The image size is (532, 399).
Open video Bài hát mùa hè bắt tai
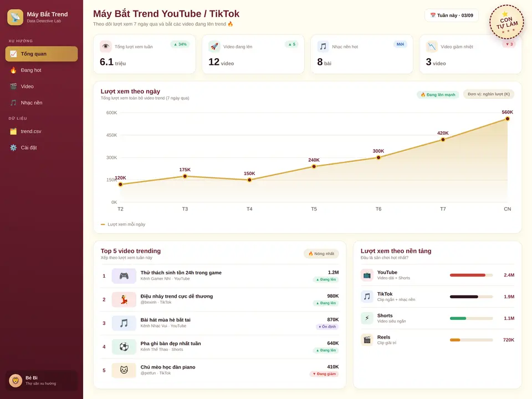pyautogui.click(x=219, y=323)
